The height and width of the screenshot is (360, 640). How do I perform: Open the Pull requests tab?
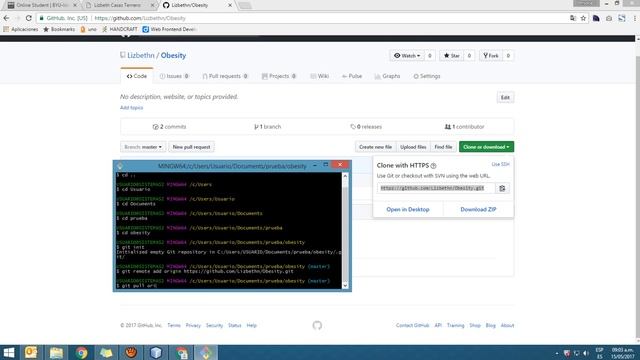(225, 76)
